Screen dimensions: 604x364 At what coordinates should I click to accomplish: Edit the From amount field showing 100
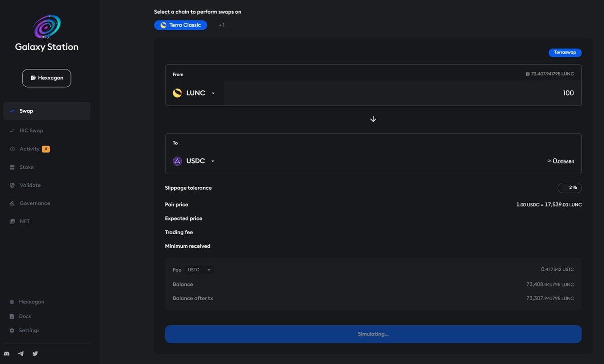tap(402, 93)
